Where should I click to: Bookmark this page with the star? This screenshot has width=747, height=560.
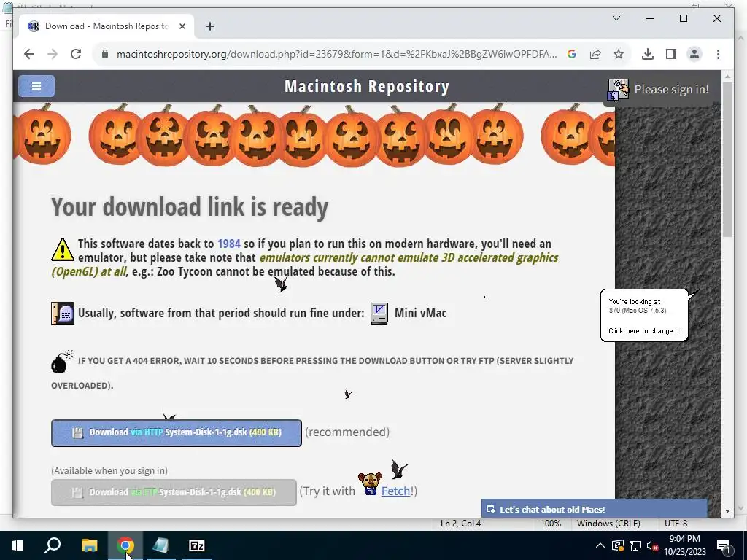click(x=619, y=54)
